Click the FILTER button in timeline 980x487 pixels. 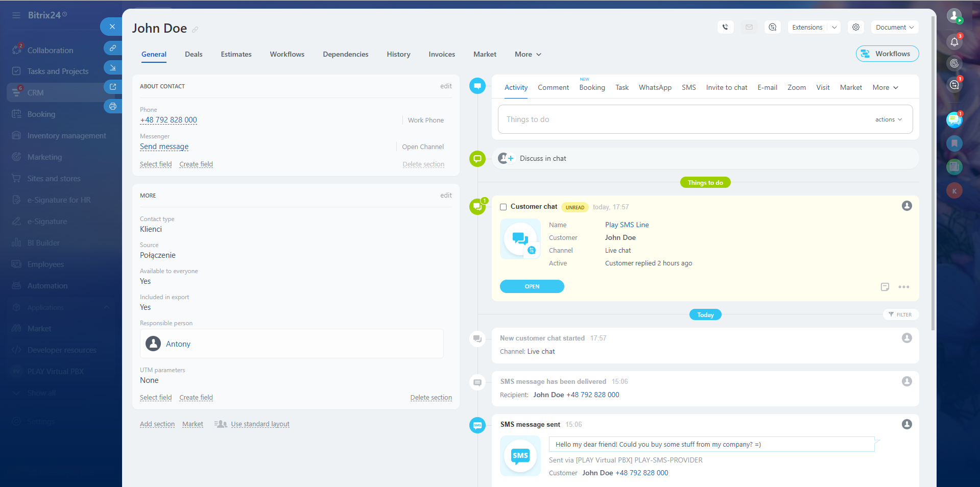click(x=900, y=315)
